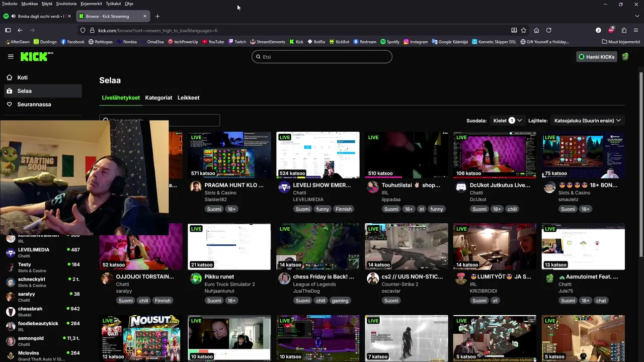644x362 pixels.
Task: Switch to the Kategoriat tab
Action: coord(158,98)
